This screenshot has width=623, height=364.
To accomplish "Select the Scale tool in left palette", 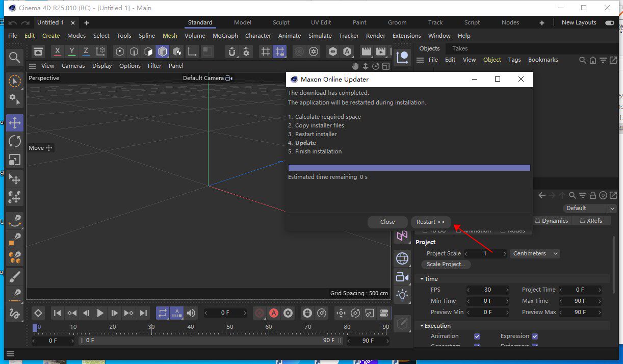I will [x=15, y=160].
